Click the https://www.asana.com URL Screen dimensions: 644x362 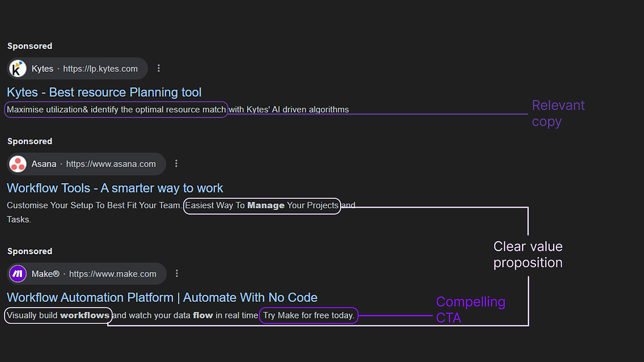coord(111,164)
